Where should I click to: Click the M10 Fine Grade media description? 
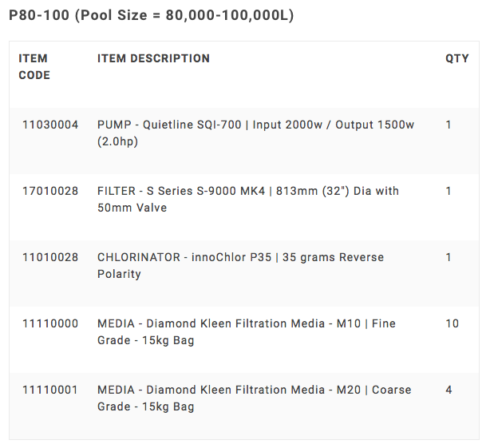(x=246, y=331)
